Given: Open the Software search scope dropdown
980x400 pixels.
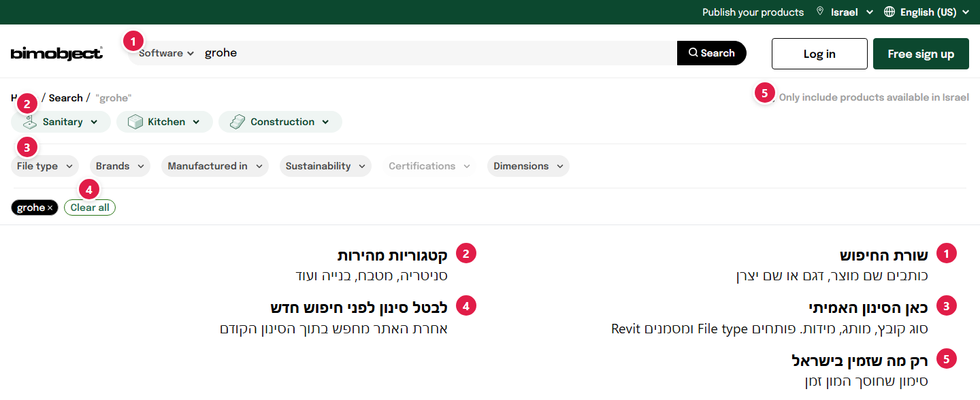Looking at the screenshot, I should 166,53.
